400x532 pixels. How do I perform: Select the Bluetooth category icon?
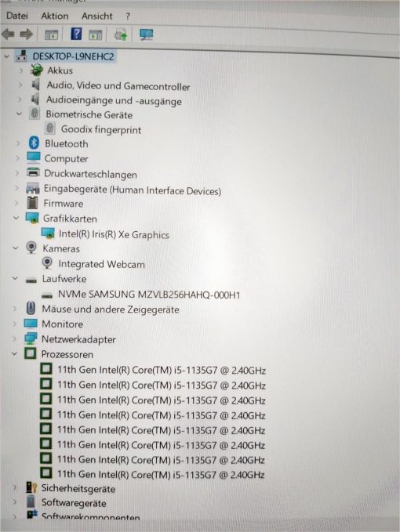click(34, 143)
